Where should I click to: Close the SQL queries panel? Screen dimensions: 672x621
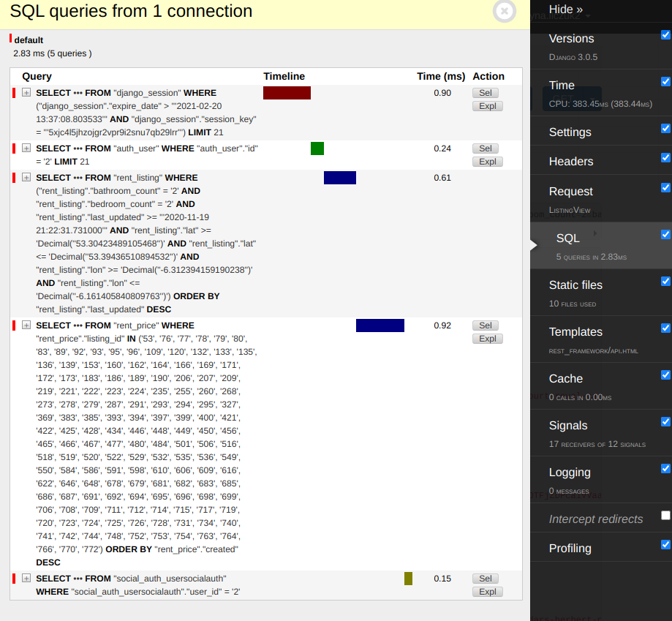click(x=505, y=11)
